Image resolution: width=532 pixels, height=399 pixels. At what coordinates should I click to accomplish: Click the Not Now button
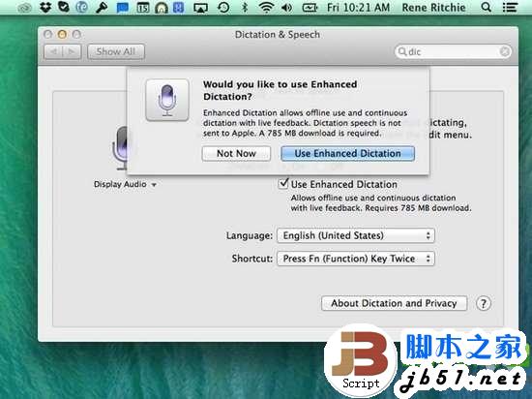click(x=236, y=153)
